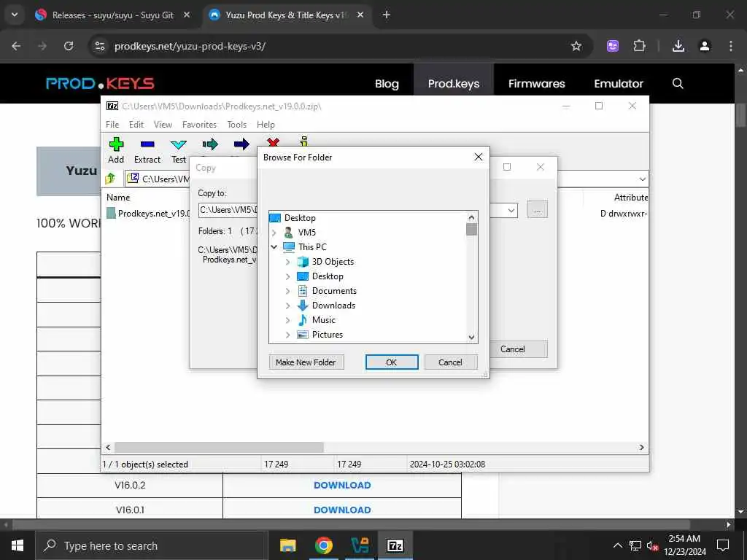The height and width of the screenshot is (560, 747).
Task: Click the blue Move arrow icon in 7-Zip
Action: tap(241, 144)
